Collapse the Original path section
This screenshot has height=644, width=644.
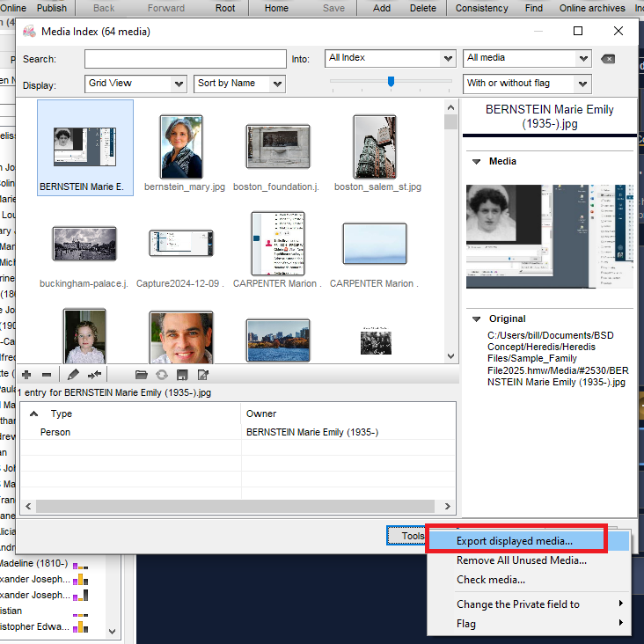coord(476,319)
